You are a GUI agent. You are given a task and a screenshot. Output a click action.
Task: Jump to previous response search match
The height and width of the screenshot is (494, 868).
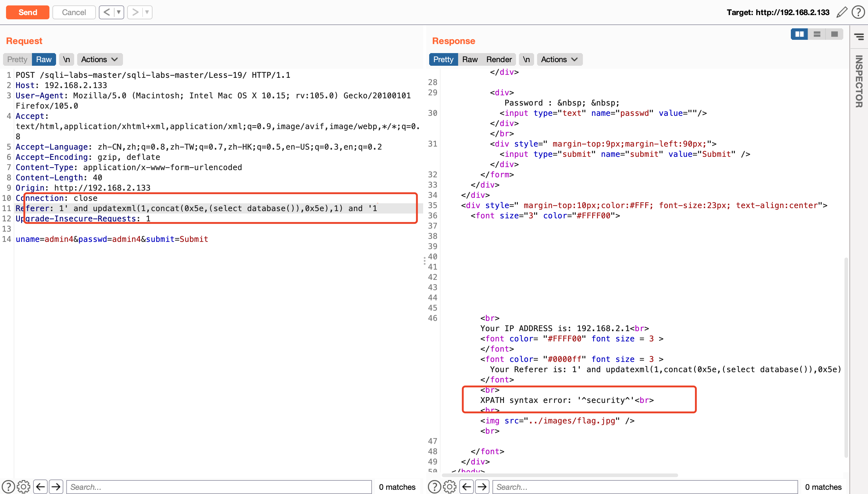pyautogui.click(x=467, y=487)
